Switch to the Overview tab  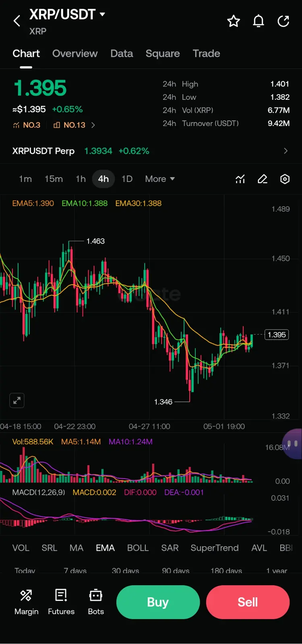(75, 54)
